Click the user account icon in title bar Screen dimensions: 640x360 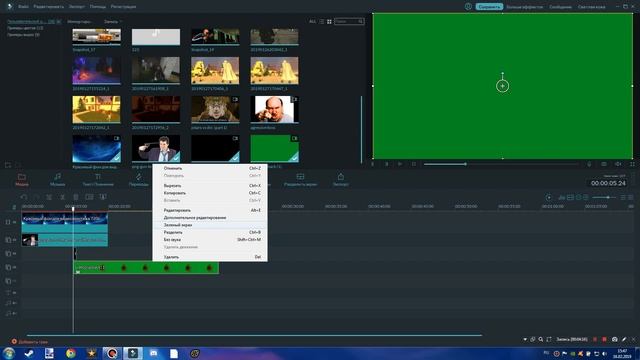pyautogui.click(x=468, y=7)
